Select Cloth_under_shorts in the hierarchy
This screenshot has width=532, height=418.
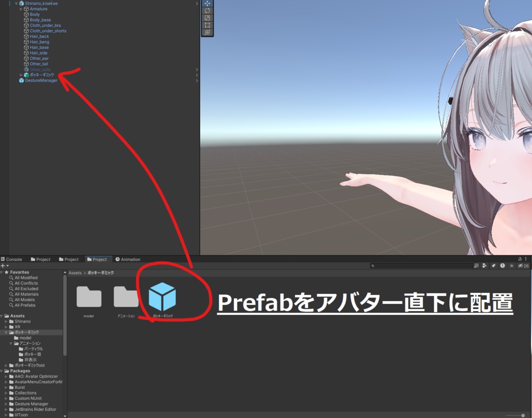pyautogui.click(x=48, y=31)
